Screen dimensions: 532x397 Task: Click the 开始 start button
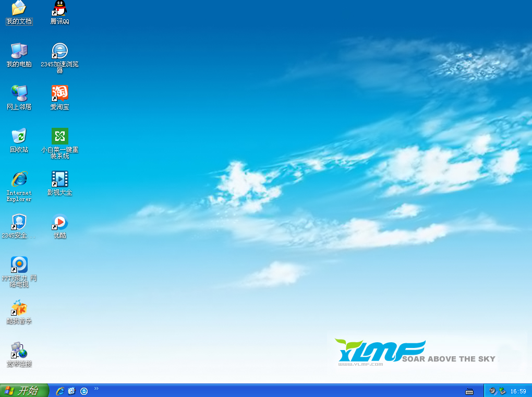(24, 391)
